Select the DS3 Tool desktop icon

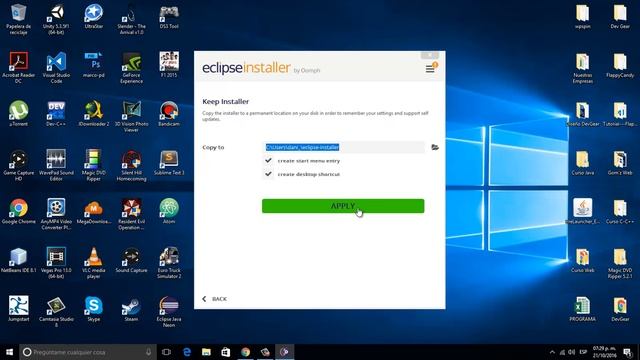[x=169, y=17]
